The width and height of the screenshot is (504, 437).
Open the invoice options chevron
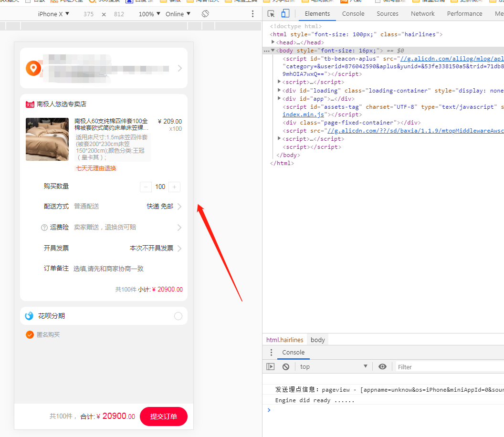point(179,249)
